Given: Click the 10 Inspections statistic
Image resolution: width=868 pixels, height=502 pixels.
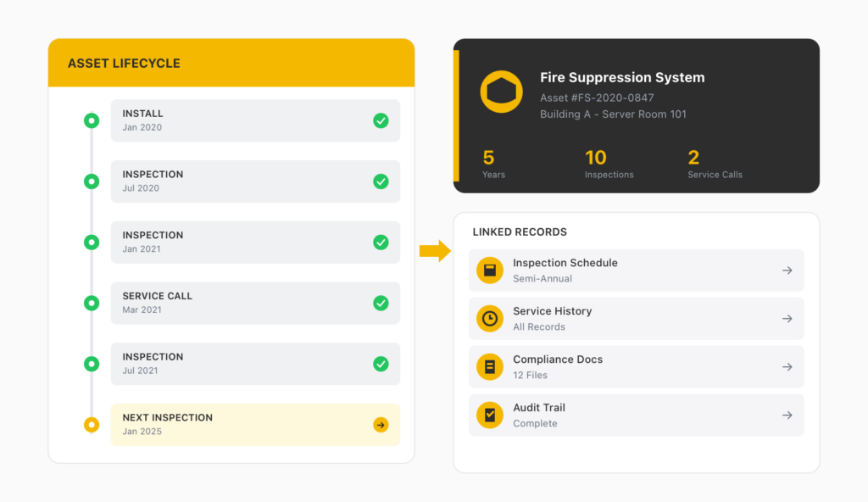Looking at the screenshot, I should pyautogui.click(x=608, y=164).
